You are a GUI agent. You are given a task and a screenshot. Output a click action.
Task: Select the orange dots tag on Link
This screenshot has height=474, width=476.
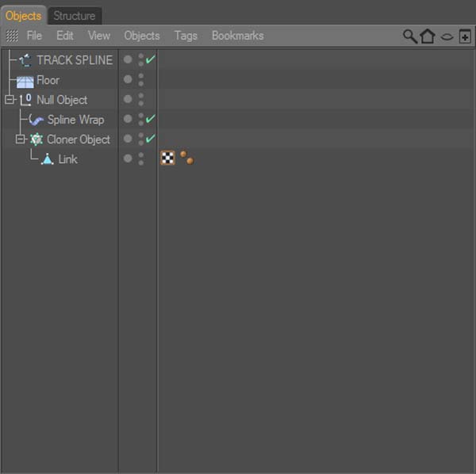click(x=186, y=158)
